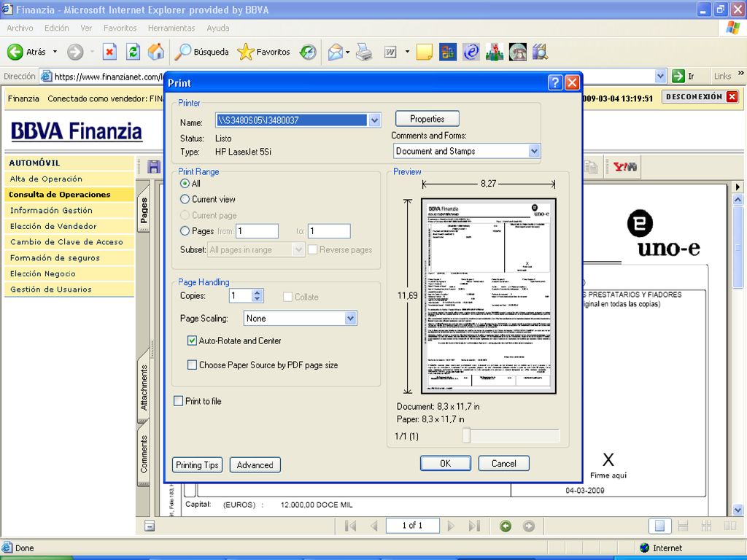The image size is (747, 560).
Task: Open the Ver menu
Action: [x=86, y=28]
